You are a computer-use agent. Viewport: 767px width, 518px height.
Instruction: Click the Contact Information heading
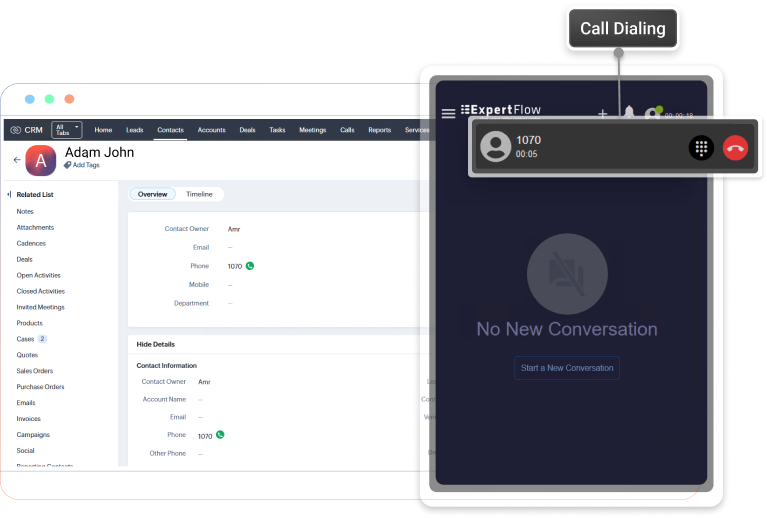click(x=166, y=365)
